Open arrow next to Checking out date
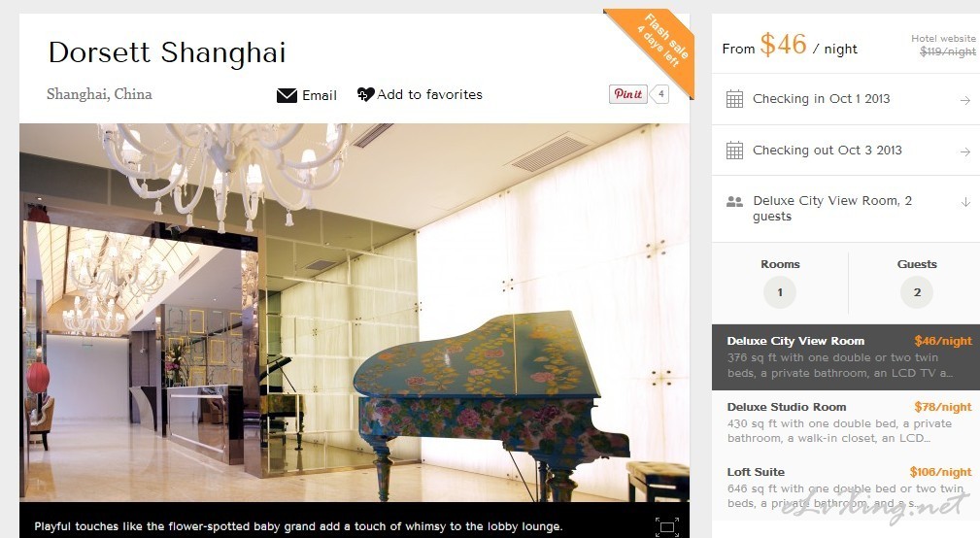This screenshot has width=980, height=538. [x=965, y=151]
